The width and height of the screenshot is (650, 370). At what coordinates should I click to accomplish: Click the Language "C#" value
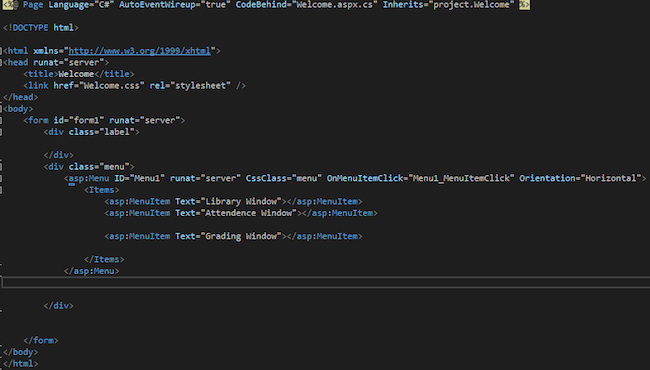(104, 5)
